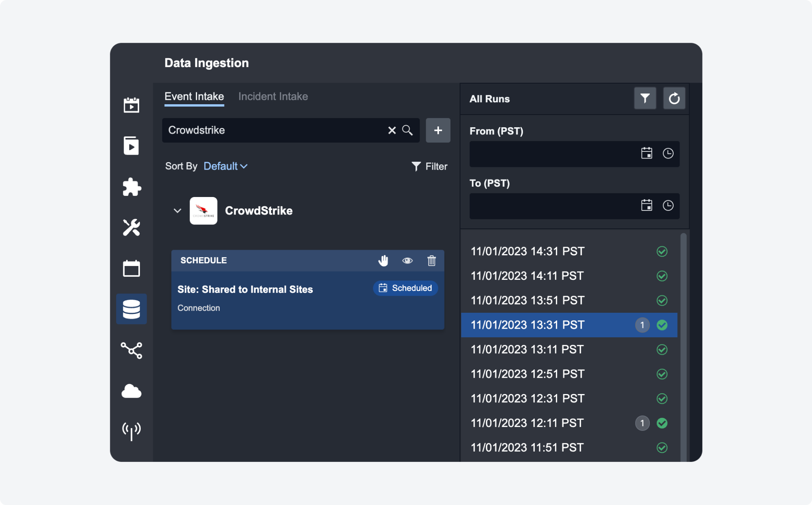Clear the Crowdstrike search text

point(392,130)
